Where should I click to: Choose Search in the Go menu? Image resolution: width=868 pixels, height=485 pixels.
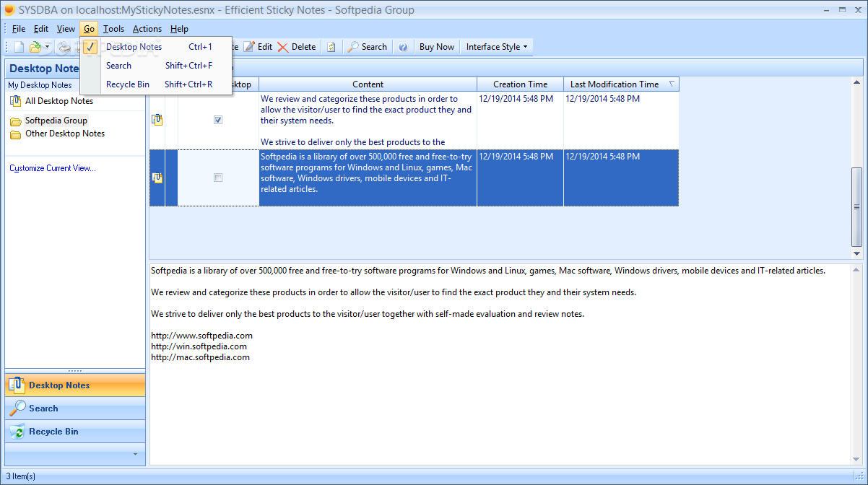(x=156, y=66)
